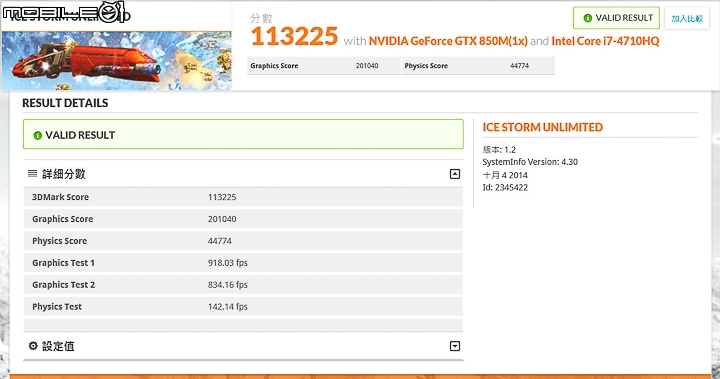Click the green VALID RESULT banner
The height and width of the screenshot is (379, 720).
click(243, 134)
